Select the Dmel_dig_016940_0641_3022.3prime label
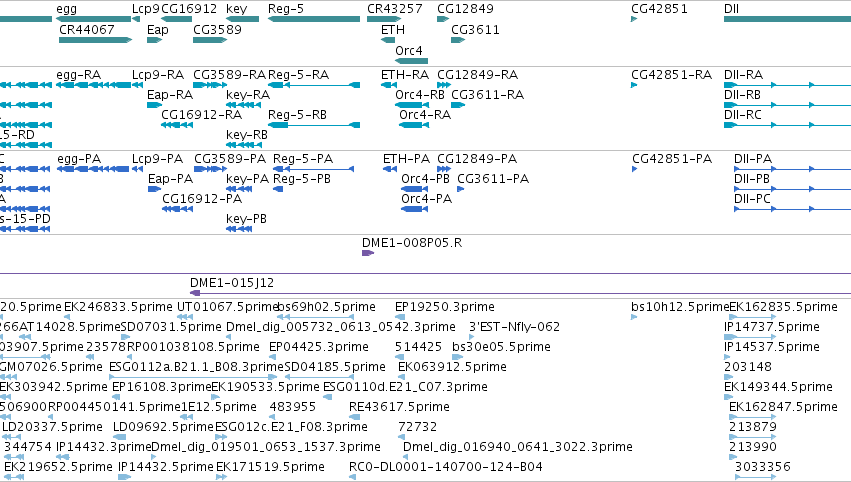 (x=518, y=447)
